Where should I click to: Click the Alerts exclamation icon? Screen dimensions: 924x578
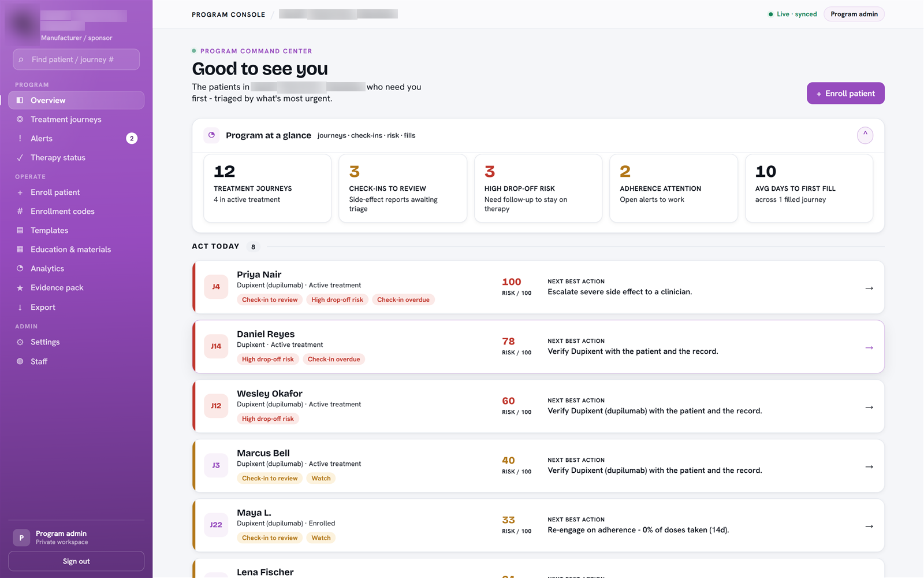tap(20, 138)
